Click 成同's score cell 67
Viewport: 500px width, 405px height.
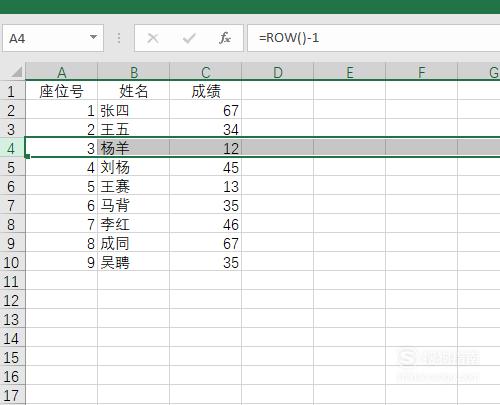pyautogui.click(x=206, y=243)
